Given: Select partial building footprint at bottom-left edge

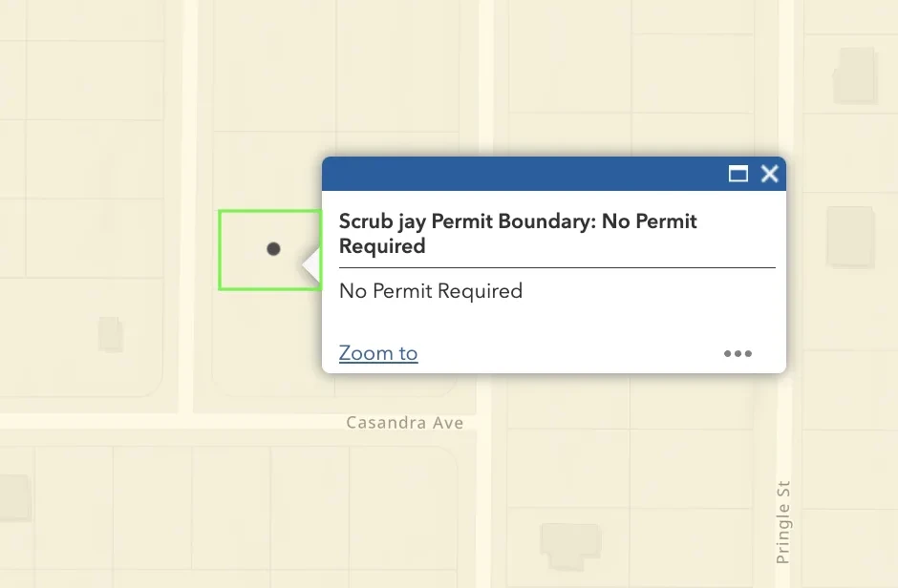Looking at the screenshot, I should [13, 498].
